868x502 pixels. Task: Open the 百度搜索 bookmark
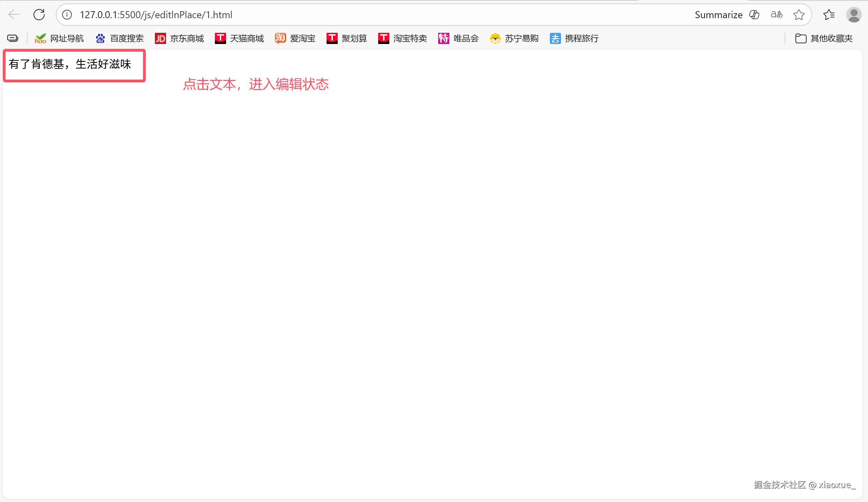(119, 38)
